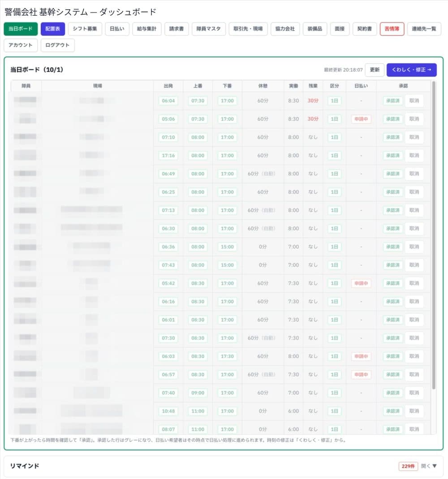Screen dimensions: 448x479
Task: Select the 06:25 departure time cell
Action: pyautogui.click(x=168, y=192)
